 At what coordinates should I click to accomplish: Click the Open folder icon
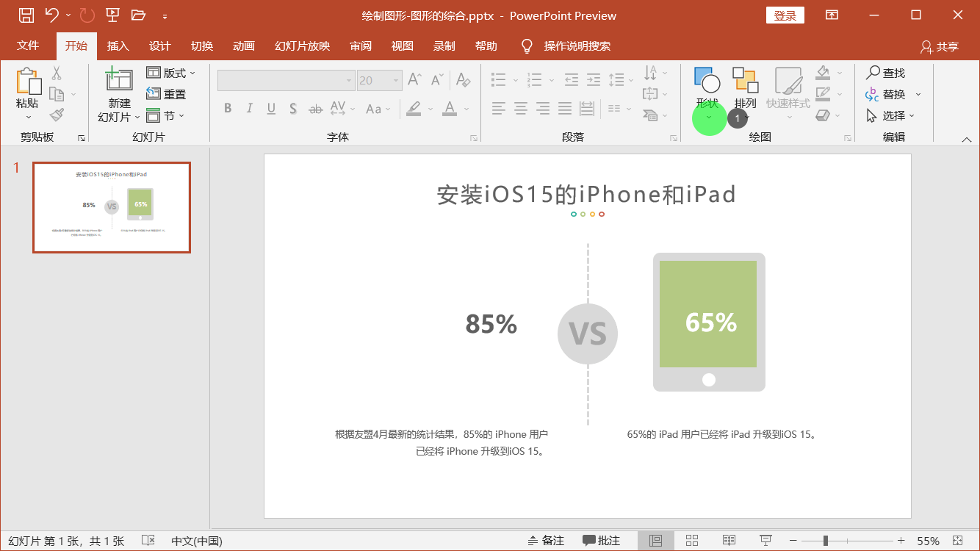[x=138, y=15]
